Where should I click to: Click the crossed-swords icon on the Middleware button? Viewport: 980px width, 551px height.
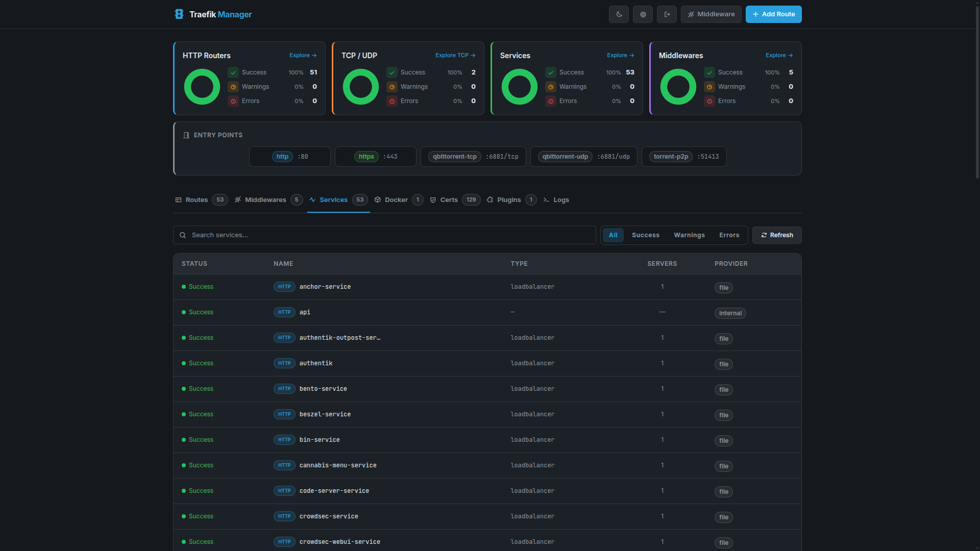pyautogui.click(x=692, y=14)
